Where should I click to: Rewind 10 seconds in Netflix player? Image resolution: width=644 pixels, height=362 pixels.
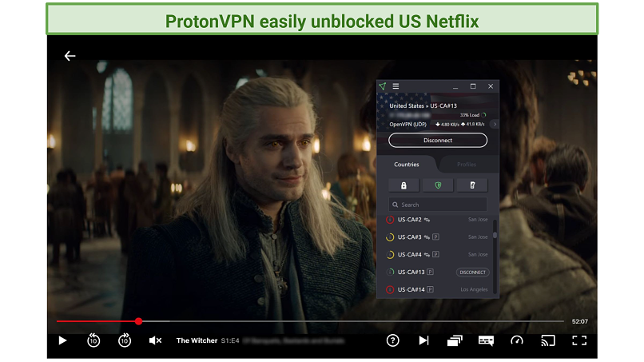[93, 340]
